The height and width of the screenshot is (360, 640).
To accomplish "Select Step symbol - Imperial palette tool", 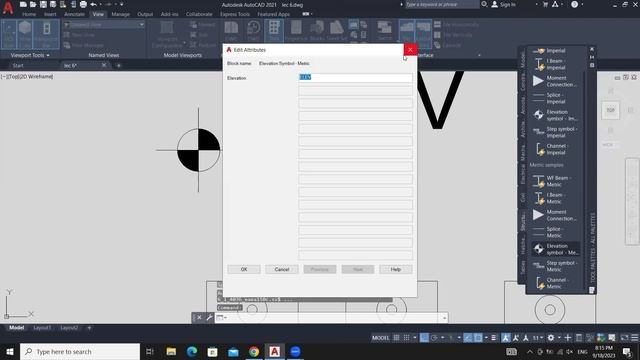I will point(555,132).
